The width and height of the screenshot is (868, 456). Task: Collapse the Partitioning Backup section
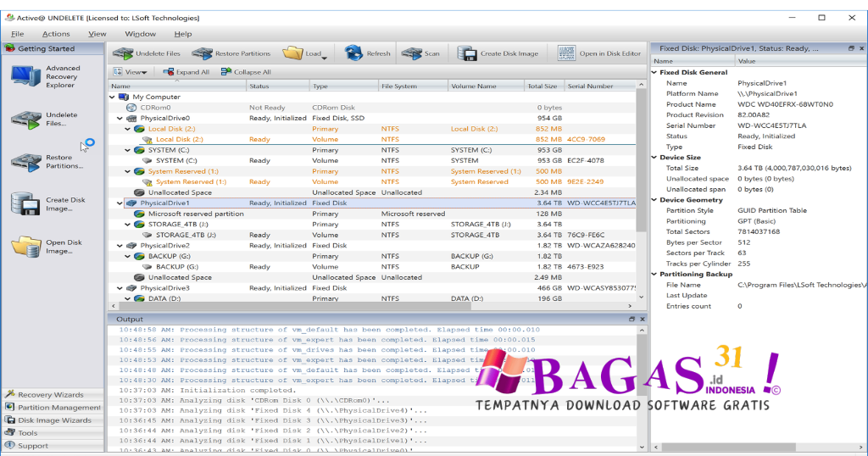pyautogui.click(x=654, y=275)
